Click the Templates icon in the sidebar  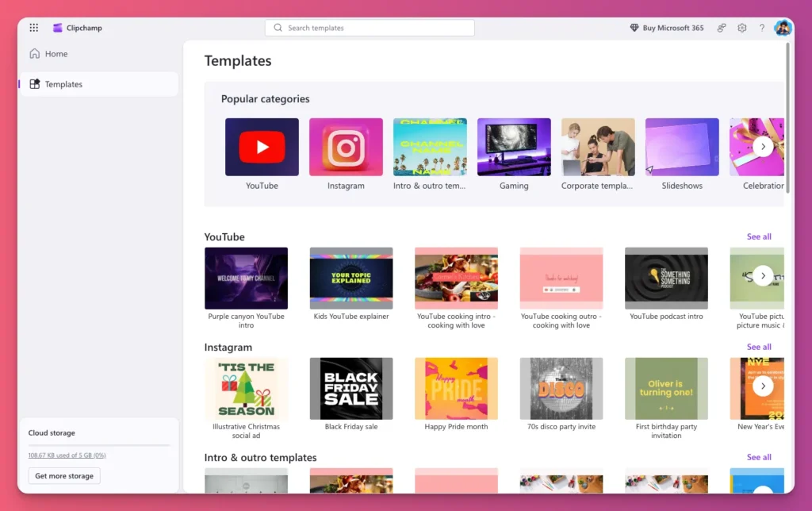[33, 83]
